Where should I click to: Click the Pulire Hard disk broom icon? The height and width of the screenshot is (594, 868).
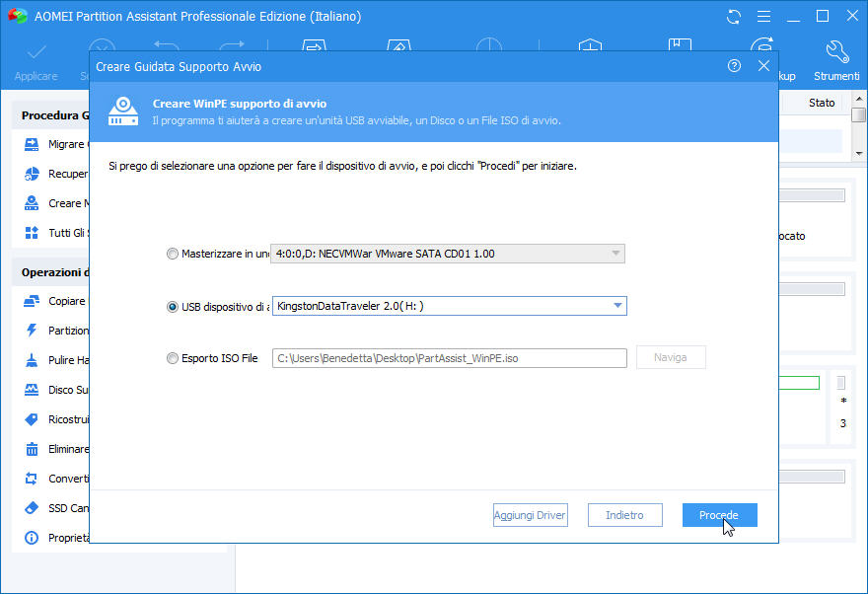pos(32,360)
